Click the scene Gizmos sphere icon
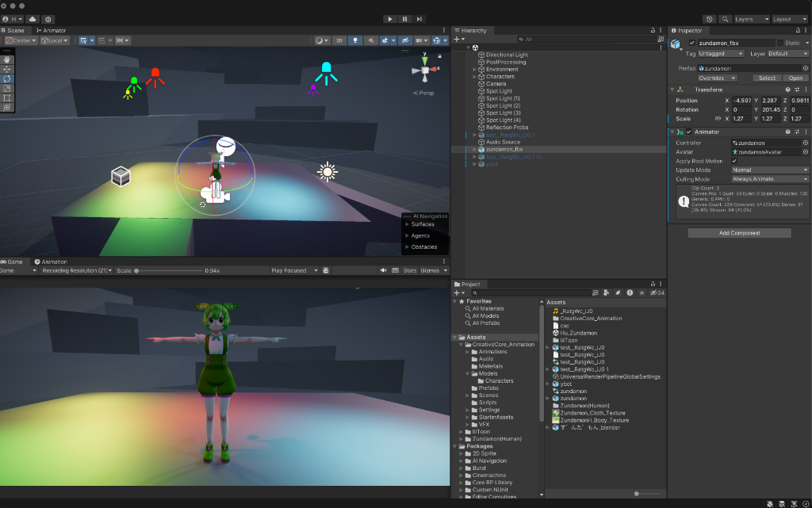The height and width of the screenshot is (508, 812). [437, 40]
